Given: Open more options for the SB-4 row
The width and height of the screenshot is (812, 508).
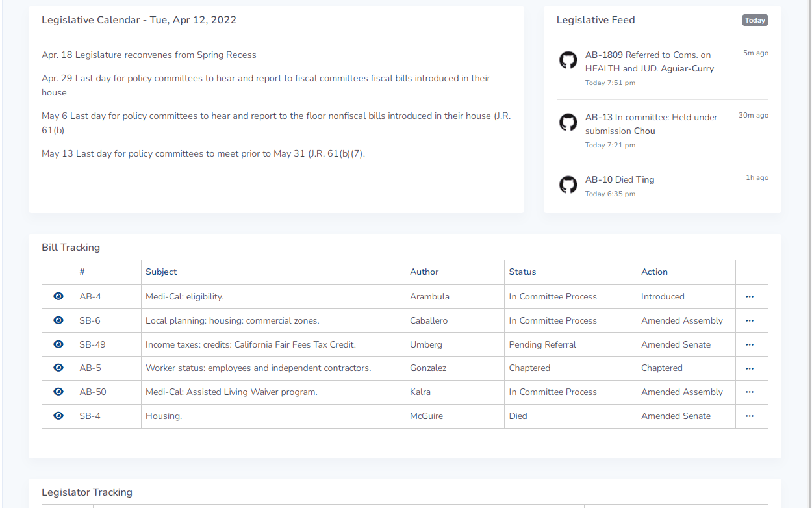Looking at the screenshot, I should click(750, 416).
